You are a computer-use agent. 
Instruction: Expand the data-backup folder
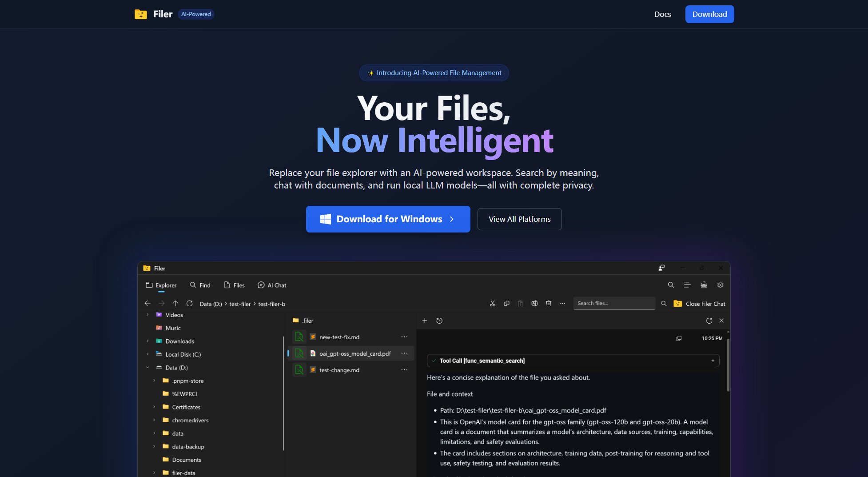coord(154,446)
